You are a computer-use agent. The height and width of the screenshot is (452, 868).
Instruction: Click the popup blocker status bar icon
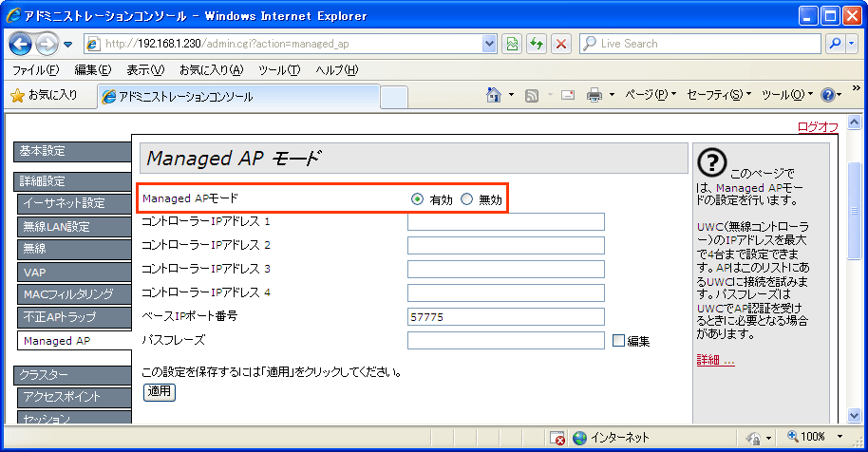click(557, 438)
